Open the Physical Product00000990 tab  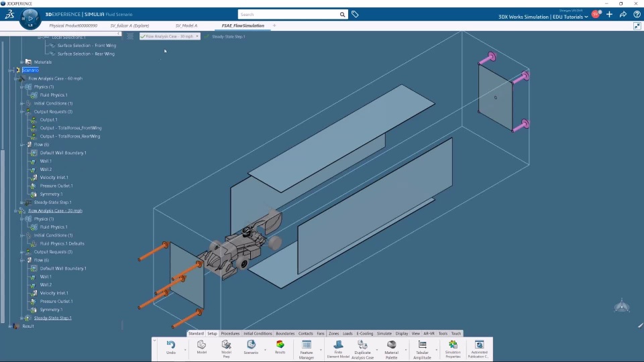tap(73, 25)
